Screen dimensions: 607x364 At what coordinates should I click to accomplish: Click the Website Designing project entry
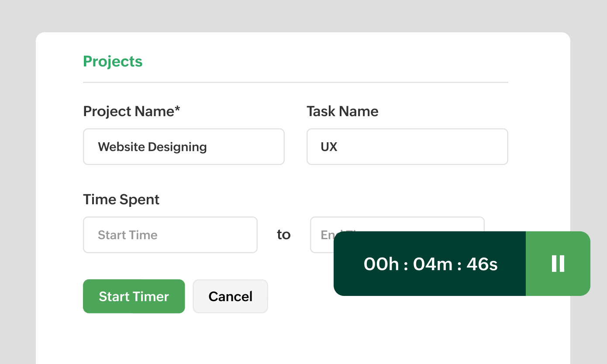152,147
